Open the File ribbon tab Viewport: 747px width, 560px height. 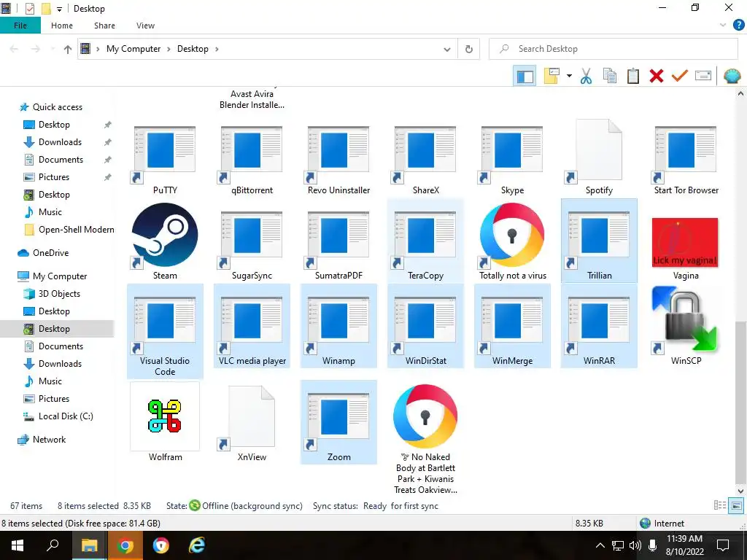point(20,26)
